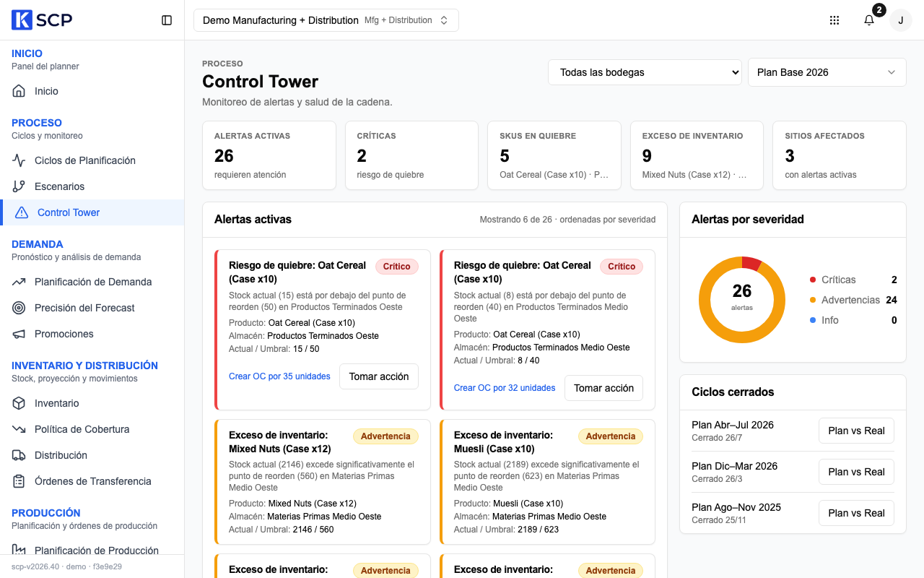Click the red Críticas legend dot
The image size is (924, 578).
[x=813, y=280]
